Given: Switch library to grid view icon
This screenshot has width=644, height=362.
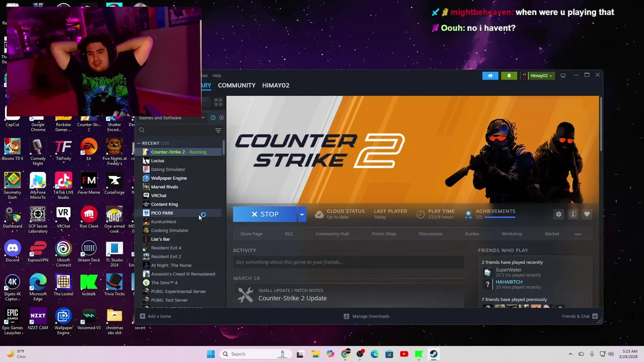Looking at the screenshot, I should coord(218,102).
